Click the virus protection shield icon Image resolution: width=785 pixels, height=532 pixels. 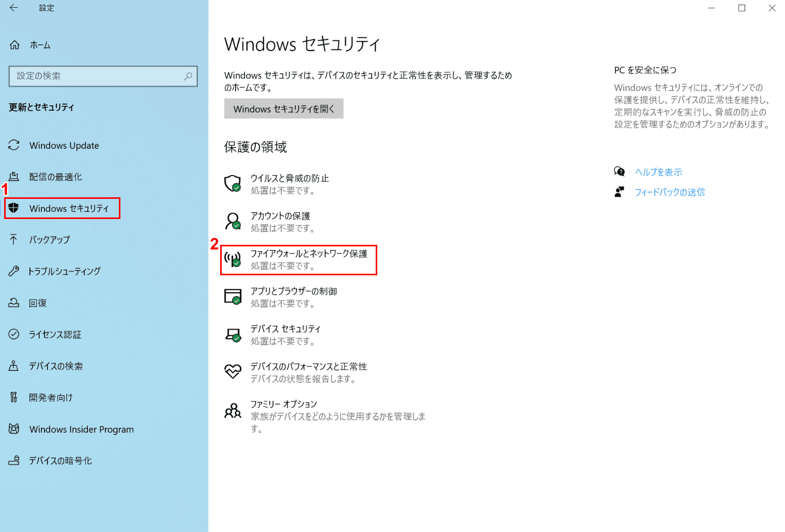233,183
